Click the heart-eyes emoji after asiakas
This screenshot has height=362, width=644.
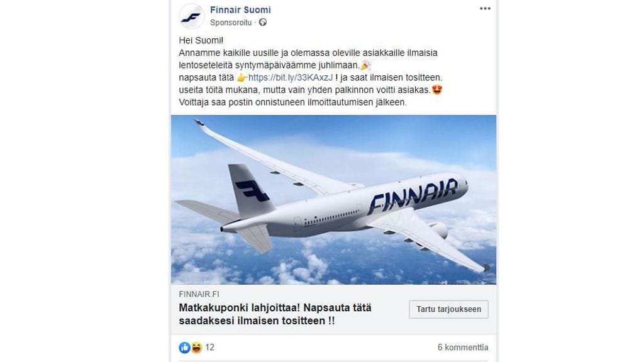436,90
